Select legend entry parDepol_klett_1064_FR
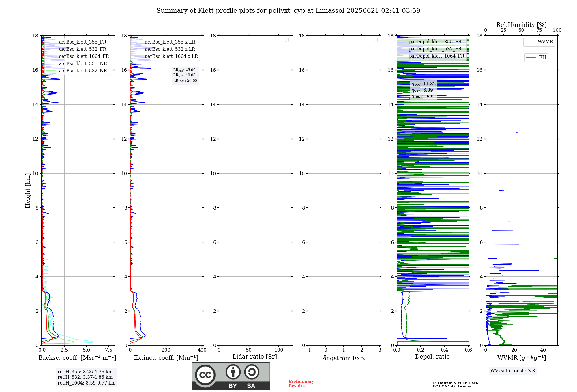The image size is (577, 392). point(430,56)
